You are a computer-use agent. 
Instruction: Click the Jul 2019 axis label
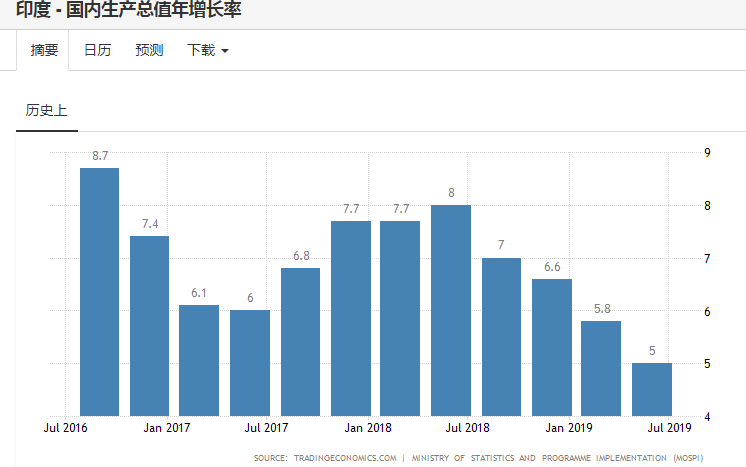coord(669,428)
